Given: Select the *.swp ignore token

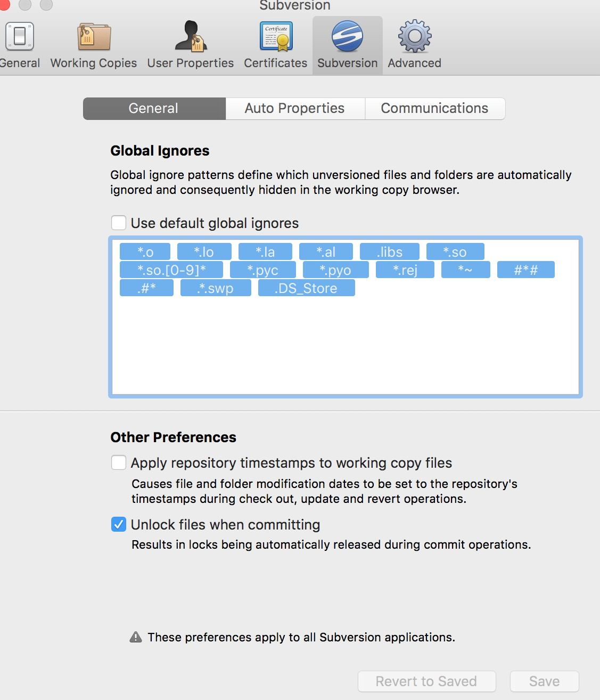Looking at the screenshot, I should pyautogui.click(x=216, y=288).
